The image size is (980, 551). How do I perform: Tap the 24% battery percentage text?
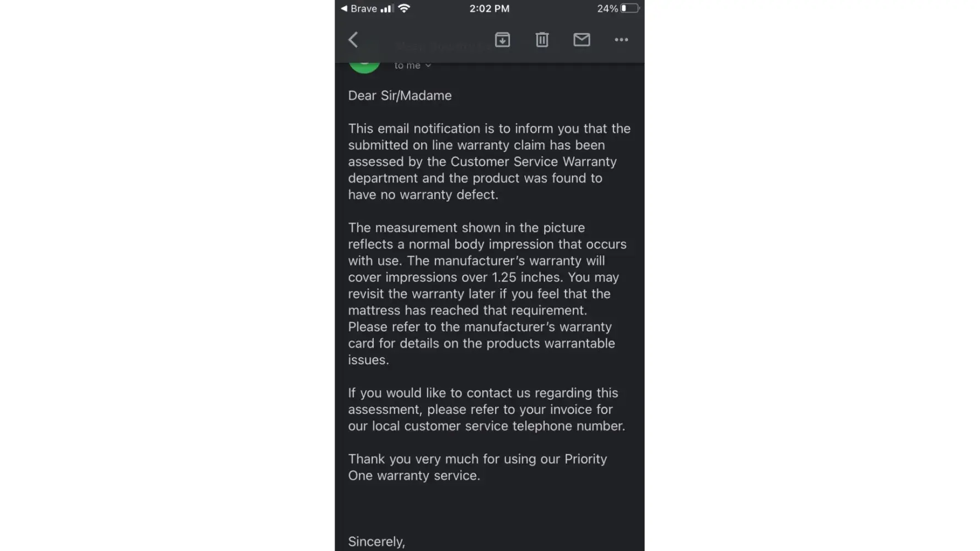coord(607,8)
